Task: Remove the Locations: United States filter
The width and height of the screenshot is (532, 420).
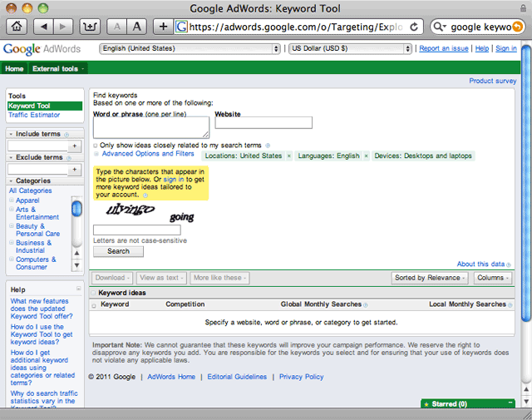Action: (289, 156)
